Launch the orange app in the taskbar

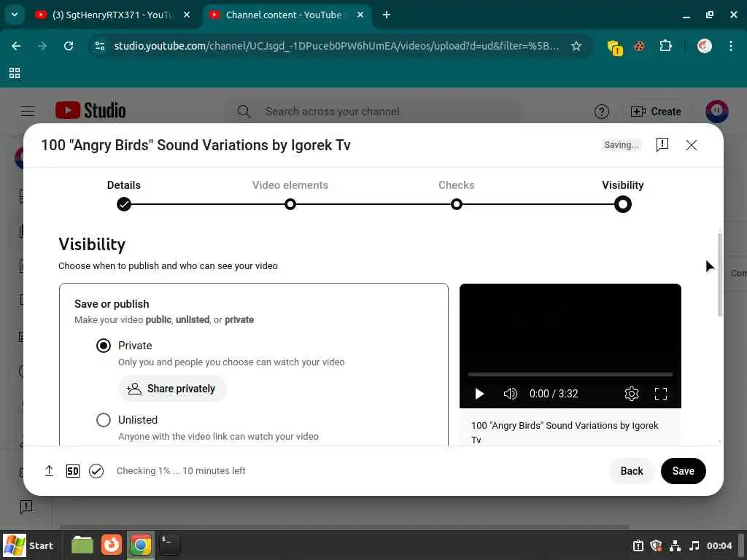[x=112, y=545]
